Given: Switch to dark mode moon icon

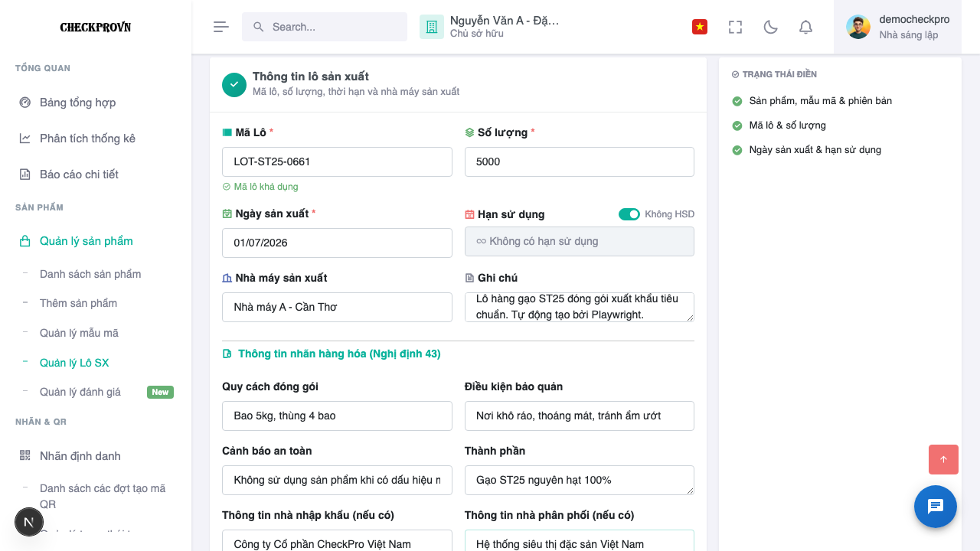Looking at the screenshot, I should click(771, 27).
